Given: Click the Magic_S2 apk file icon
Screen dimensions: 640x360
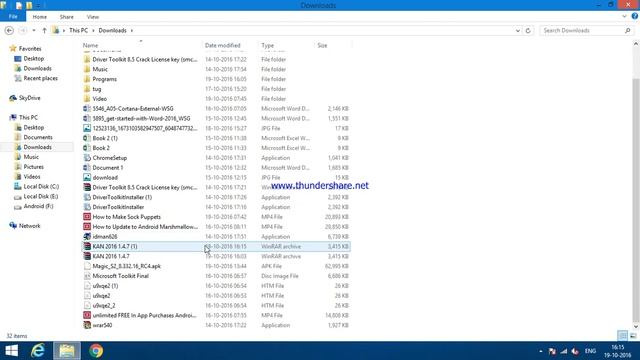Looking at the screenshot, I should [87, 266].
